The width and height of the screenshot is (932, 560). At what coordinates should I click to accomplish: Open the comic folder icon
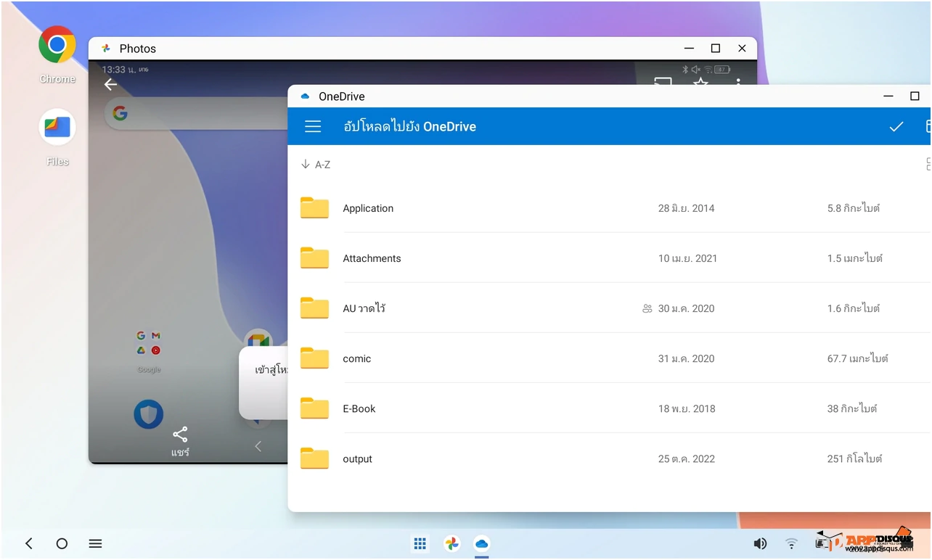coord(314,358)
